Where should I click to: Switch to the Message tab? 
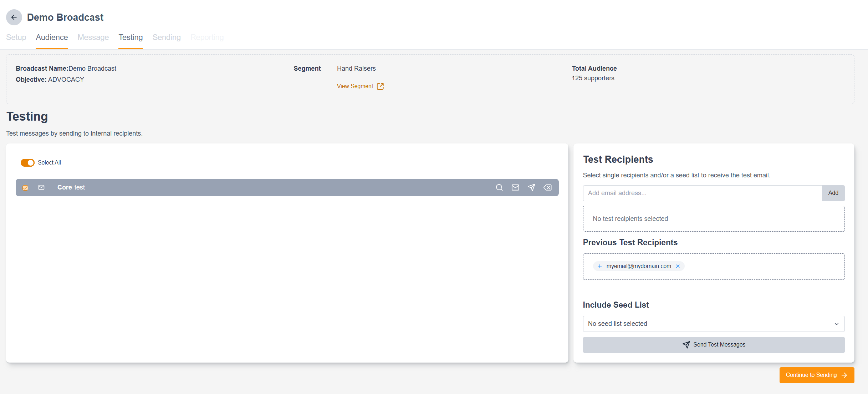[93, 37]
